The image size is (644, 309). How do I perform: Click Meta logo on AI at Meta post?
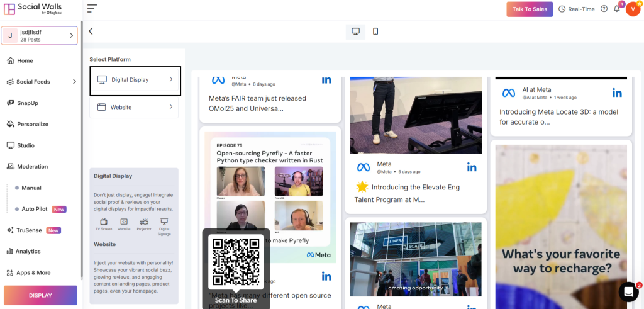[x=508, y=93]
